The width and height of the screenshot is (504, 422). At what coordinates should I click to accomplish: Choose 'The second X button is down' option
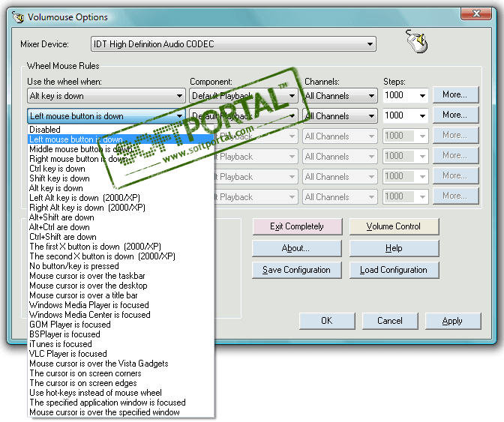121,256
